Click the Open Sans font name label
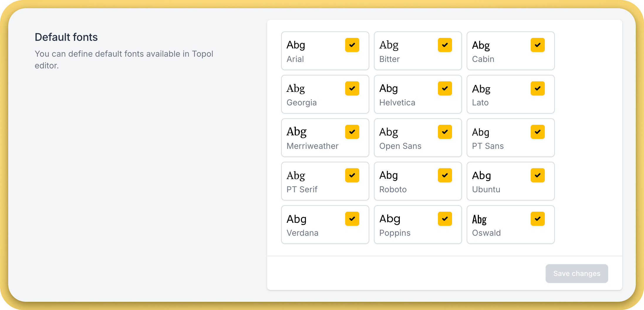Screen dimensions: 644x310 coord(400,146)
